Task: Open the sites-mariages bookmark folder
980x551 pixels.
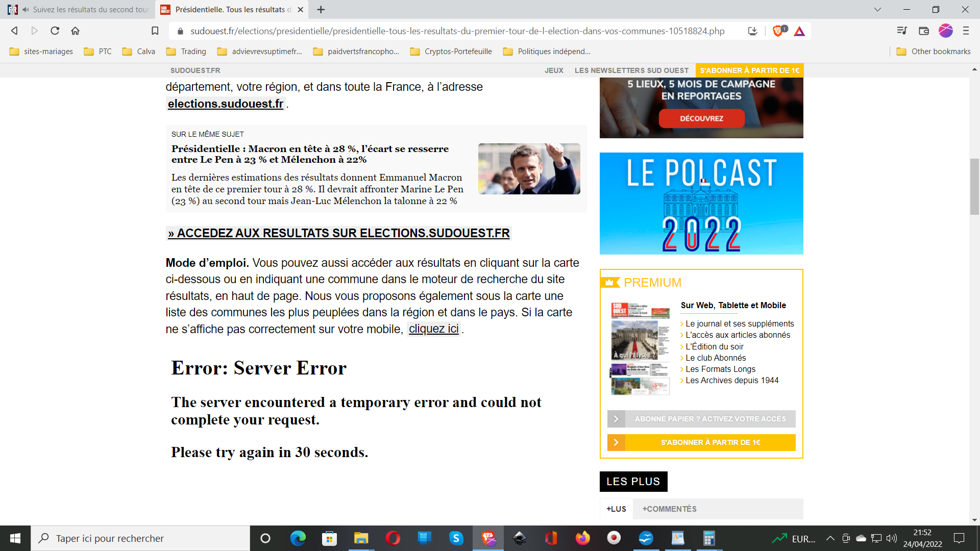Action: [x=41, y=52]
